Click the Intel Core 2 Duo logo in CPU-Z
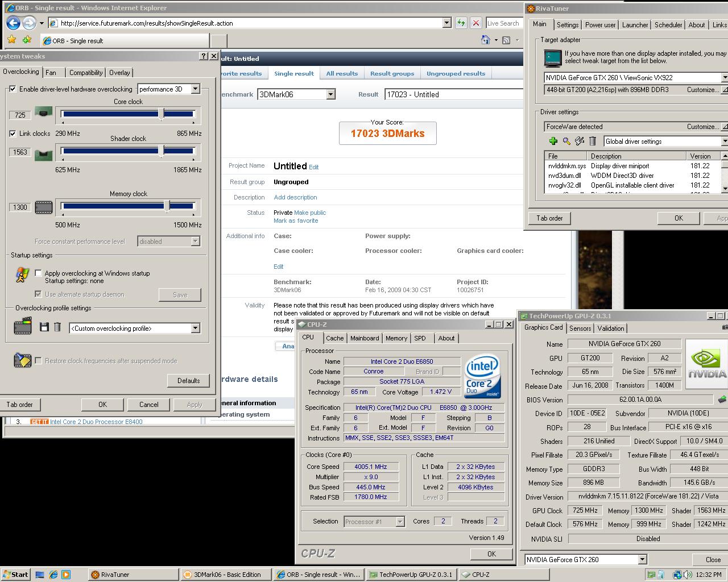 coord(482,376)
